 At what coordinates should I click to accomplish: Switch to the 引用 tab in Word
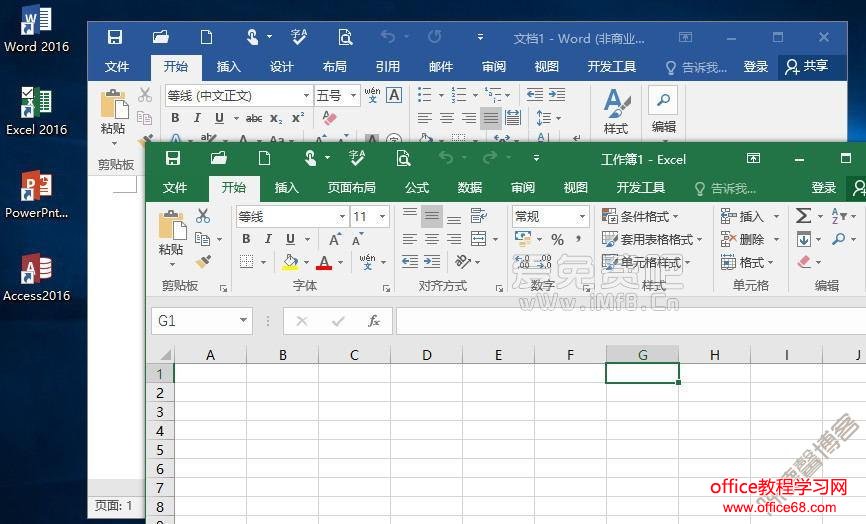(388, 67)
